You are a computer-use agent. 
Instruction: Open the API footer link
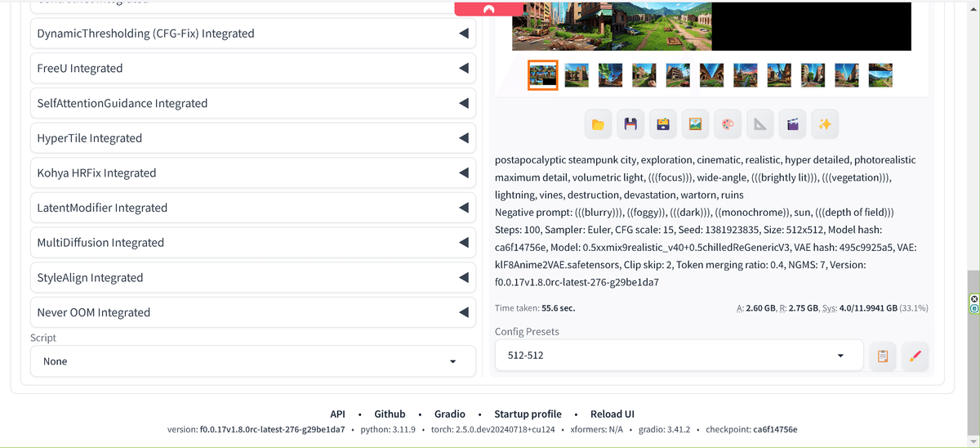click(338, 414)
